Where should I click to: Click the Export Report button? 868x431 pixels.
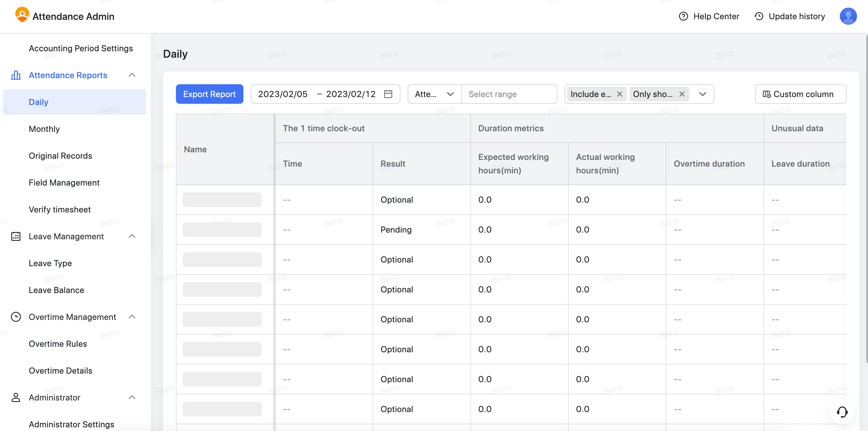(209, 94)
